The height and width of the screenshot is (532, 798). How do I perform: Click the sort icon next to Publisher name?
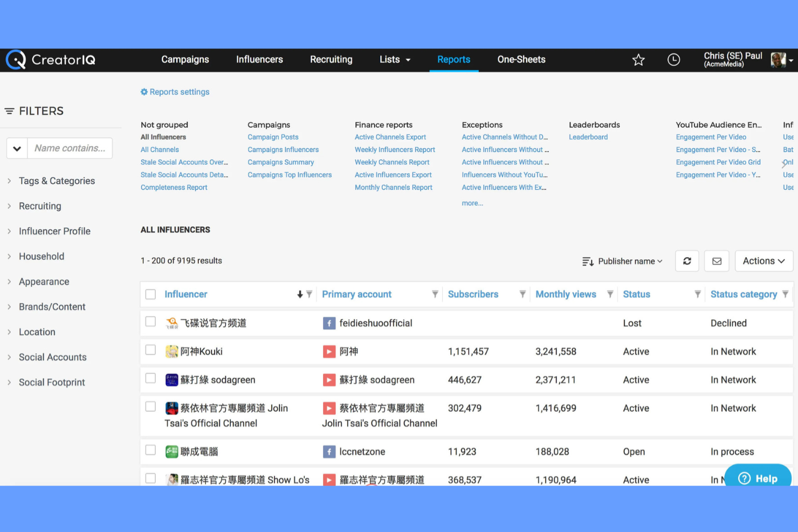click(588, 261)
